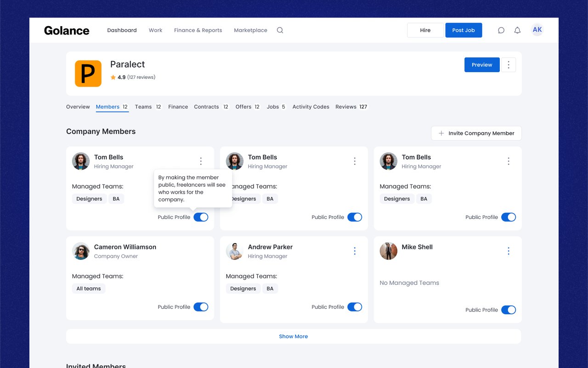Click Invite Company Member
Viewport: 588px width, 368px height.
pos(476,133)
